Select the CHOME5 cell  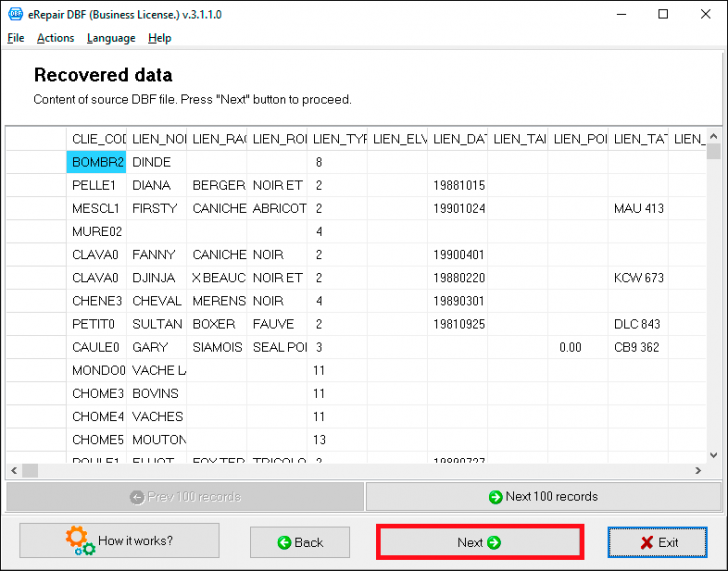tap(96, 440)
